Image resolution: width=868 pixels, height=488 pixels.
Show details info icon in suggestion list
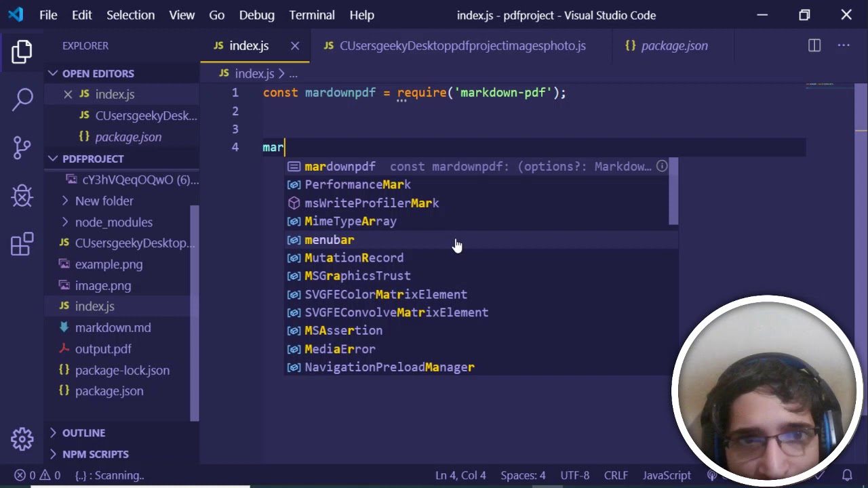click(x=662, y=166)
